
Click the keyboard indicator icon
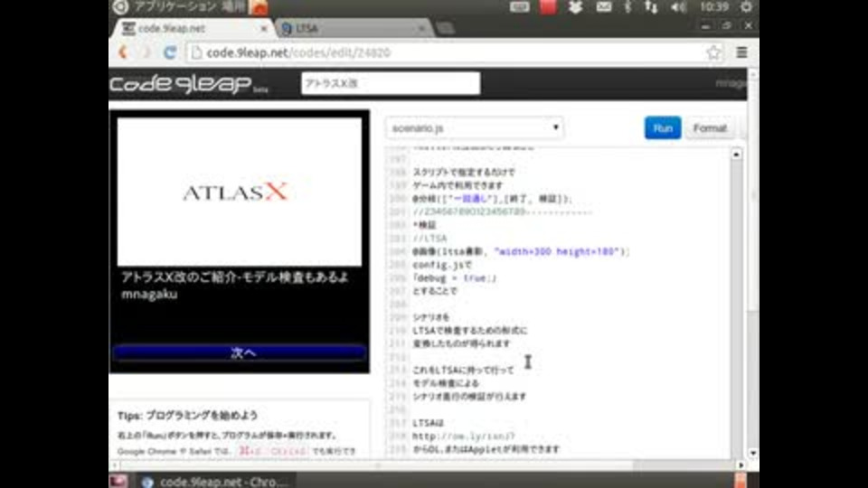pyautogui.click(x=519, y=6)
